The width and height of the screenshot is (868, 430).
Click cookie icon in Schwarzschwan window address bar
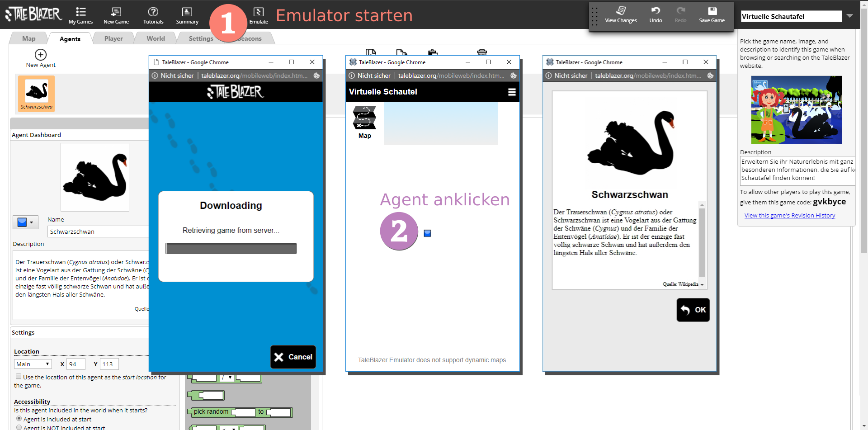click(711, 76)
